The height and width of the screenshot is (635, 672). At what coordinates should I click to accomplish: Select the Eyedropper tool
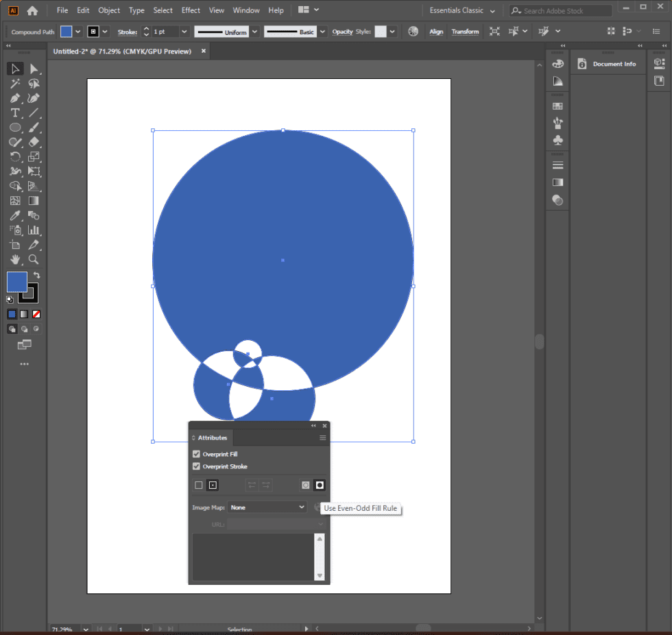tap(15, 215)
